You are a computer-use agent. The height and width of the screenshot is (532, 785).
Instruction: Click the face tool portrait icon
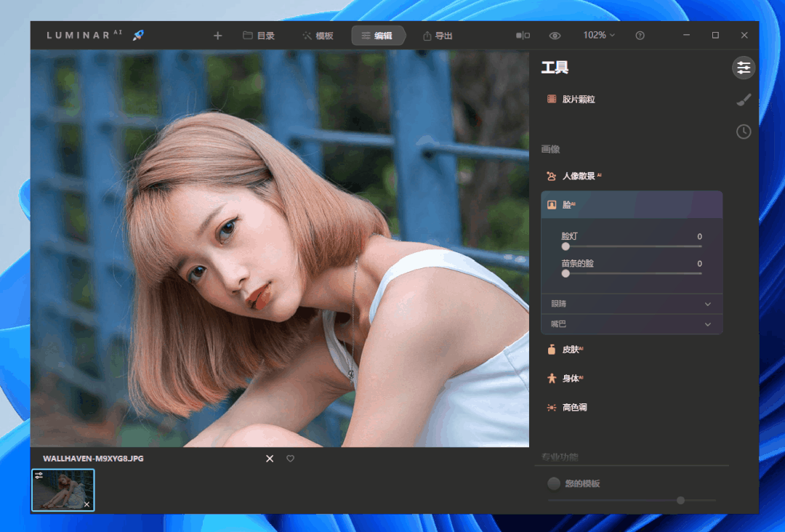click(x=552, y=205)
